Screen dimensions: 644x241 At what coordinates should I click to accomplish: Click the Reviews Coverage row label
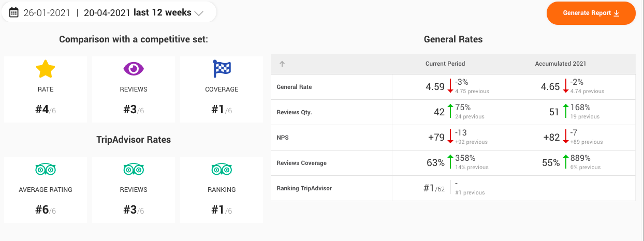point(302,163)
